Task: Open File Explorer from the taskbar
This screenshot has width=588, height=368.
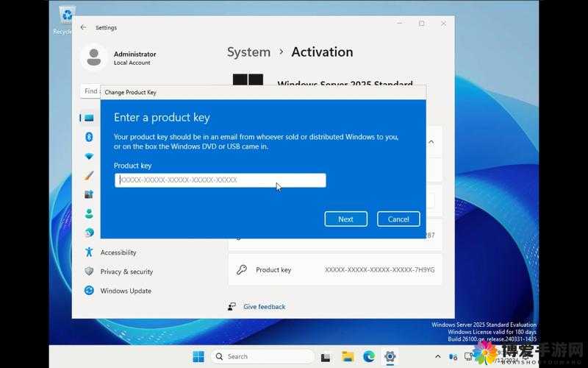Action: coord(348,356)
